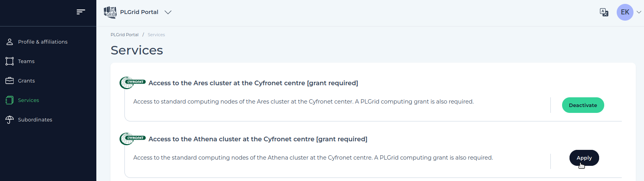The image size is (644, 181).
Task: Click the Subordinates umbrella icon
Action: coord(10,119)
